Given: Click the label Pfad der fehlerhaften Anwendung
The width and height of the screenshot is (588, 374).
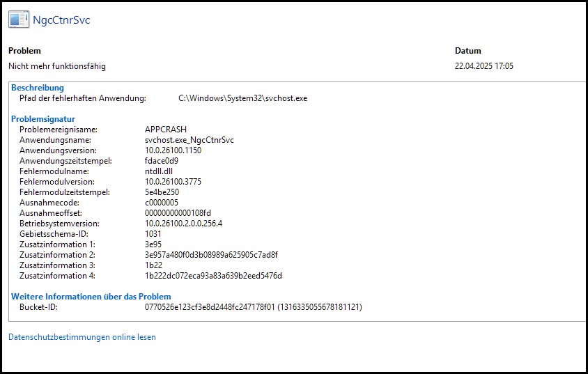Looking at the screenshot, I should (x=83, y=98).
